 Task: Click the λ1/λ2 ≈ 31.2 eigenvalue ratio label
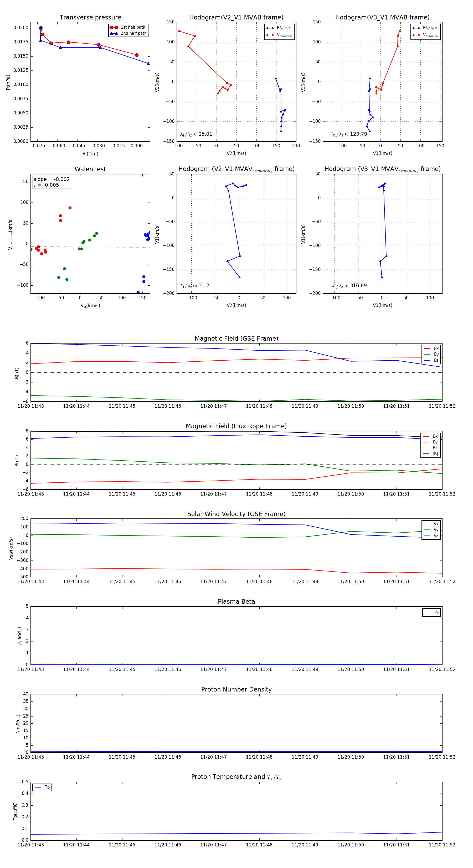click(194, 286)
